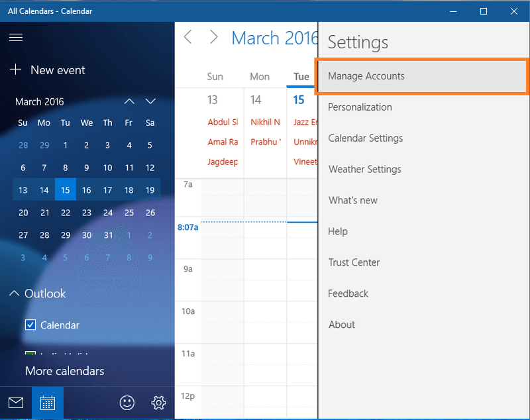Switch to Mail app icon
Image resolution: width=530 pixels, height=420 pixels.
coord(16,403)
